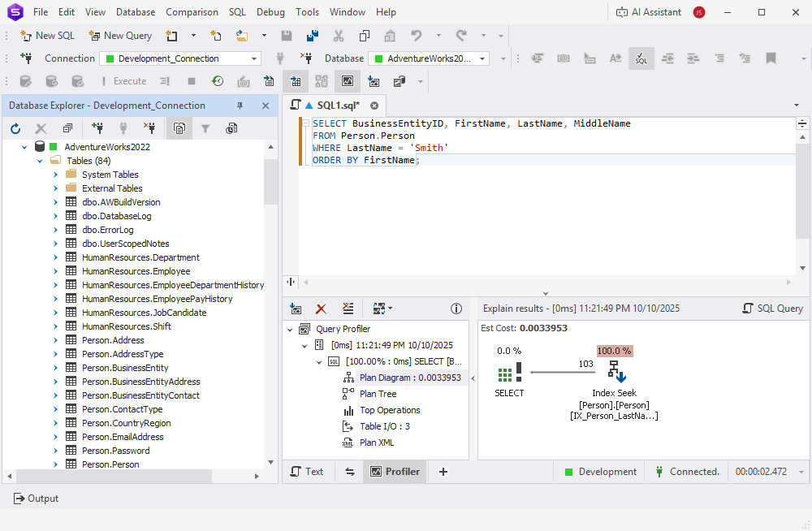Open the dropdown arrow next to the Open File icon
812x531 pixels.
pos(264,36)
